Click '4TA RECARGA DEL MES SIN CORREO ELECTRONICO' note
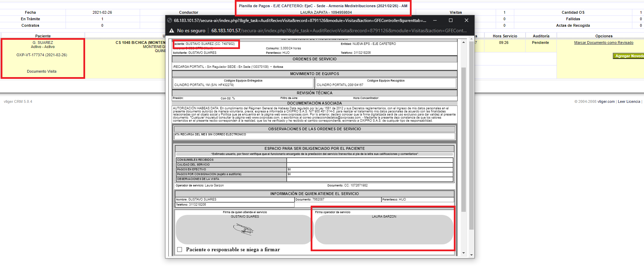The image size is (644, 267). pos(210,135)
